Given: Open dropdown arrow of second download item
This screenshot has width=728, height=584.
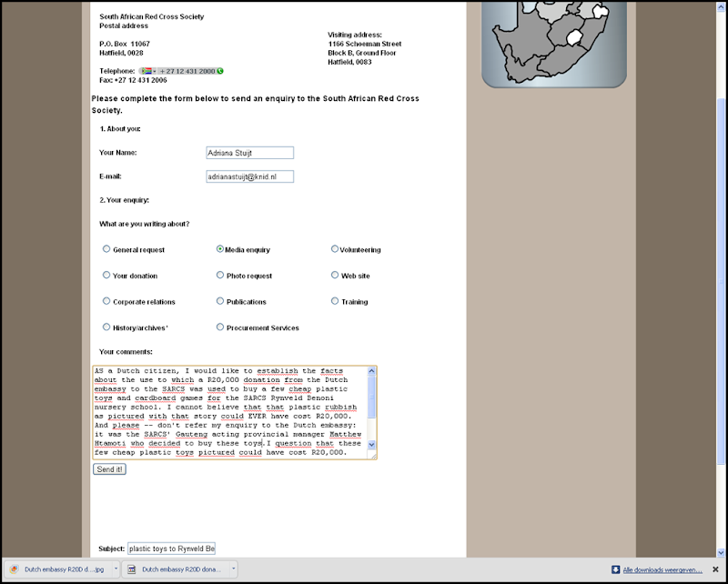Looking at the screenshot, I should point(233,569).
